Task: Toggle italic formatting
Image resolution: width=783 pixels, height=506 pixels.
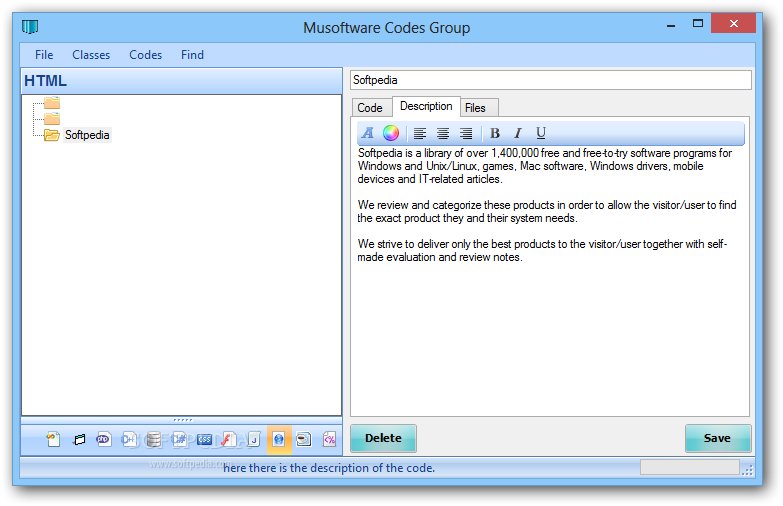Action: coord(518,133)
